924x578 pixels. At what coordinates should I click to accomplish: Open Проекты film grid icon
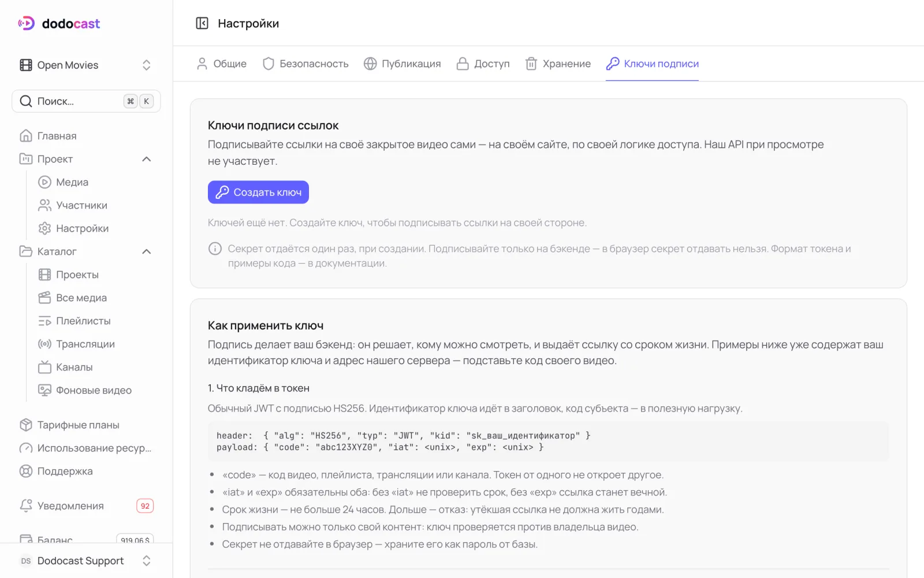click(44, 275)
